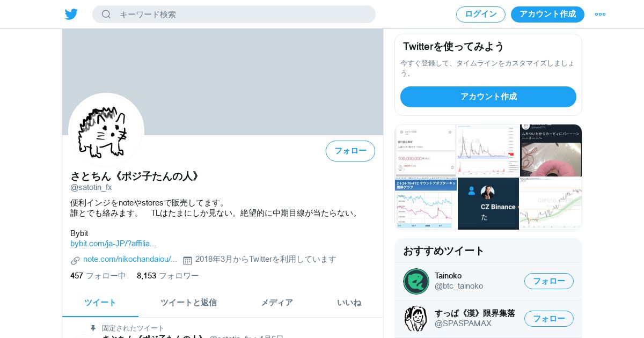Follow さとちん with the フォロー button
The width and height of the screenshot is (644, 338).
pyautogui.click(x=350, y=151)
